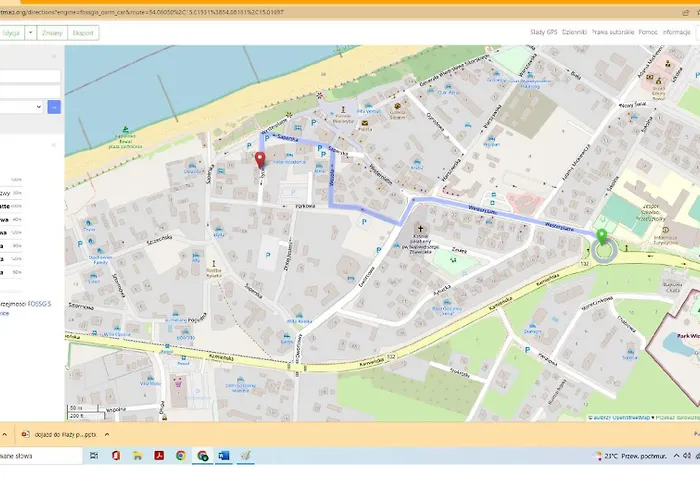Screen dimensions: 700x500
Task: Expand the Edycja dropdown arrow
Action: pos(31,33)
